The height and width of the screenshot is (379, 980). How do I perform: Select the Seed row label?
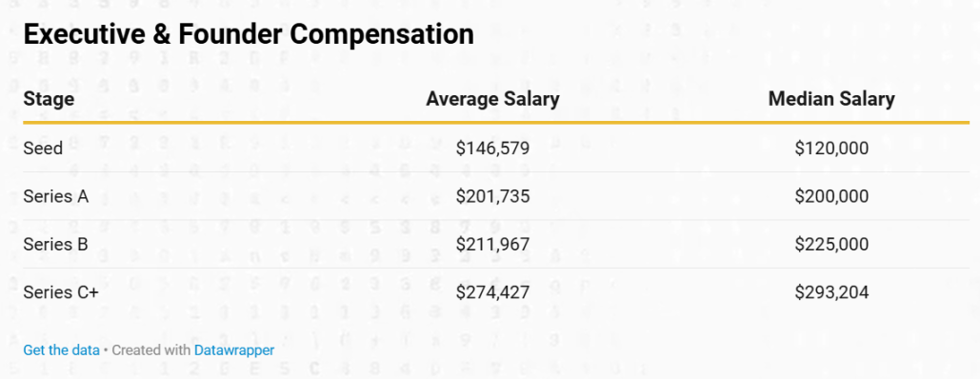43,149
